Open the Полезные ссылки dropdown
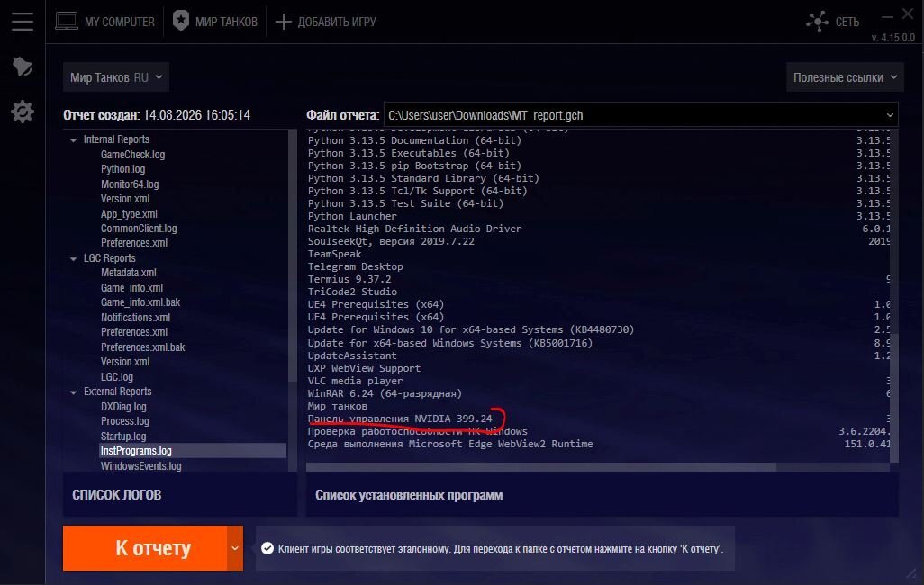Screen dimensions: 924x585 tap(845, 77)
